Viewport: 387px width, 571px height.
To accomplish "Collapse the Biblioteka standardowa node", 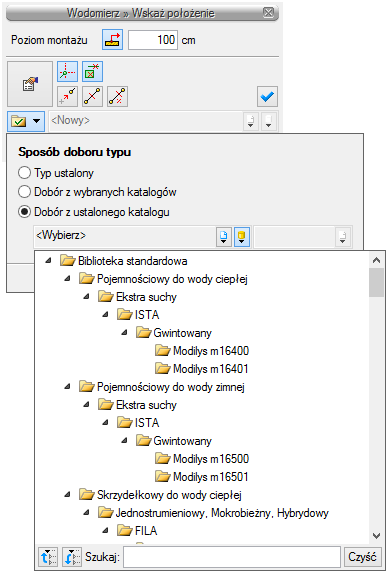I will tap(47, 261).
